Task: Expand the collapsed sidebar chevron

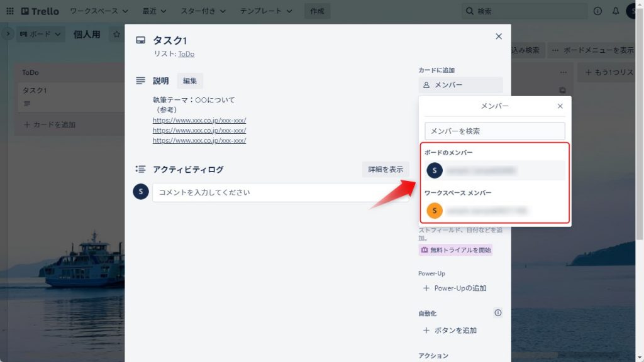Action: click(x=8, y=34)
